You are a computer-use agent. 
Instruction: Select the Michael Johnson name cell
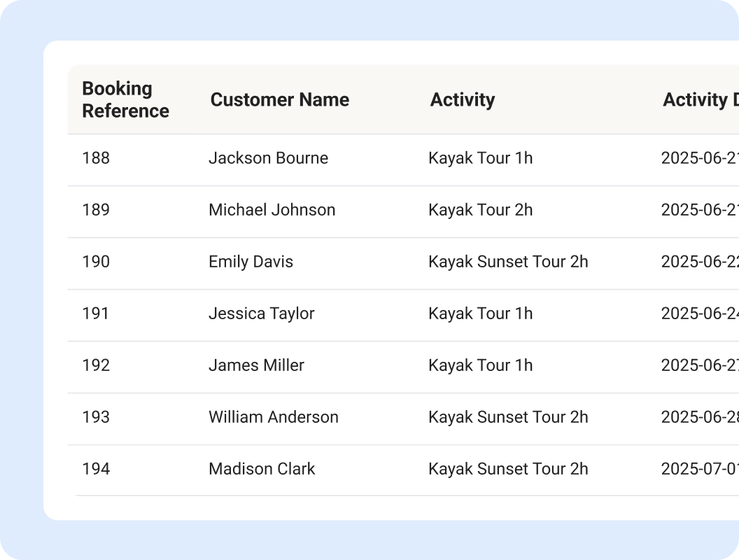(x=272, y=210)
